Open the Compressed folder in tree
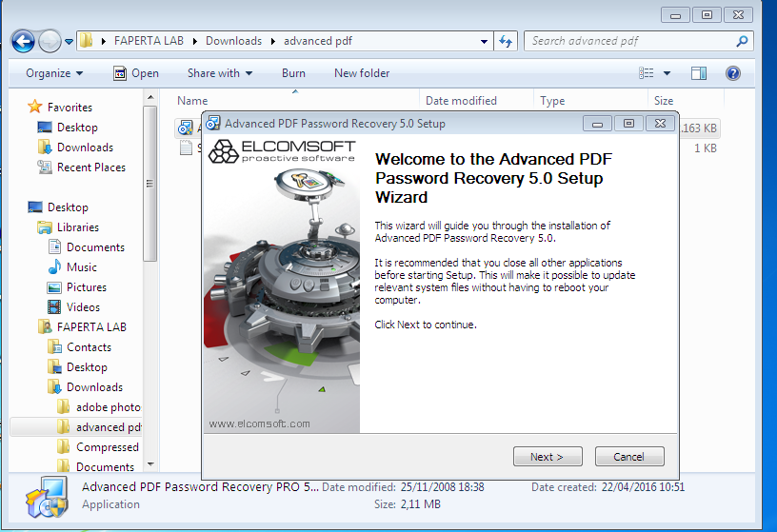The width and height of the screenshot is (777, 532). pos(108,446)
